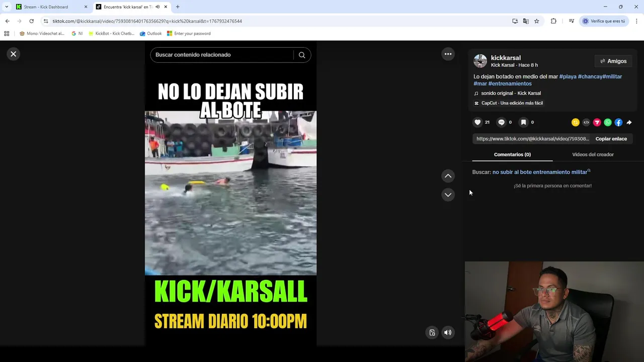The image size is (644, 362).
Task: Reload the TikTok page
Action: 31,21
